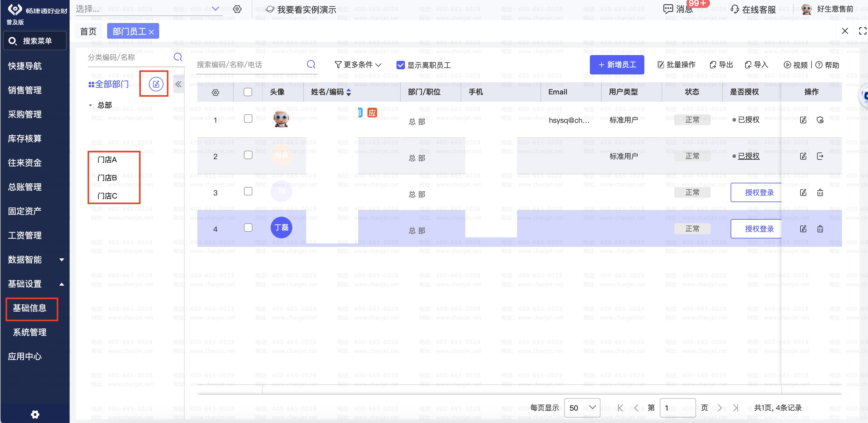Open 采购管理 menu
The height and width of the screenshot is (423, 868).
coord(25,114)
